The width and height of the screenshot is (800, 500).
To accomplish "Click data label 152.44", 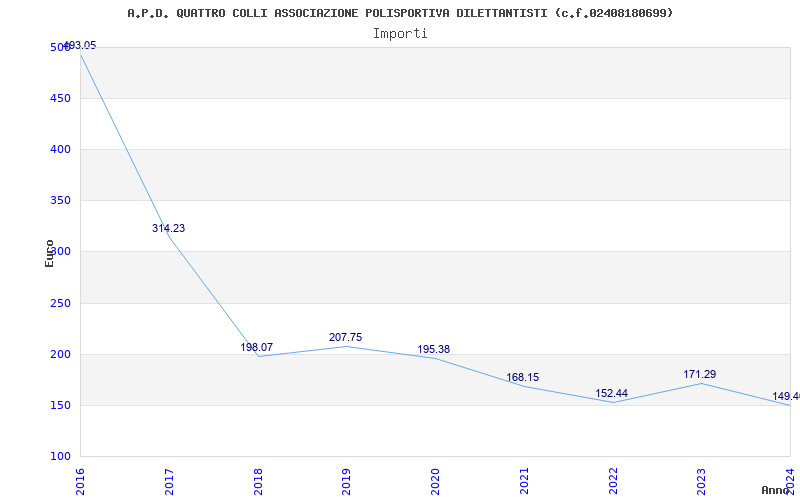I will 611,393.
